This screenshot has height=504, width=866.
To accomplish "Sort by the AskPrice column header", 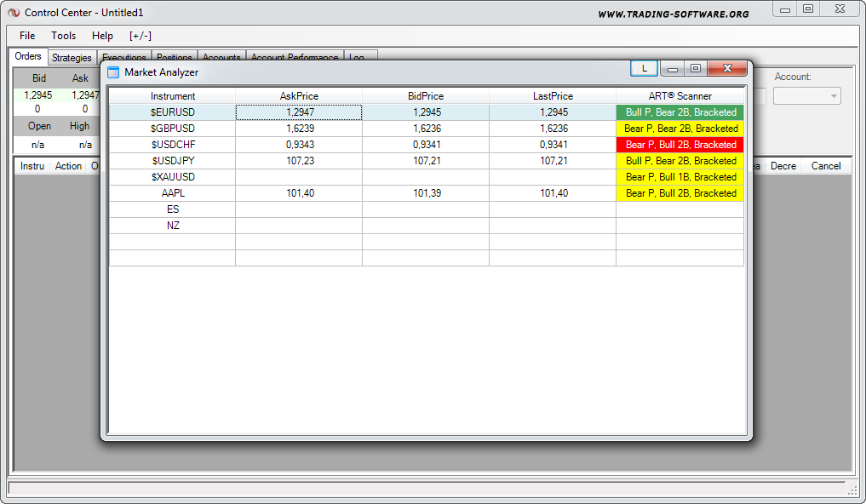I will pos(299,96).
